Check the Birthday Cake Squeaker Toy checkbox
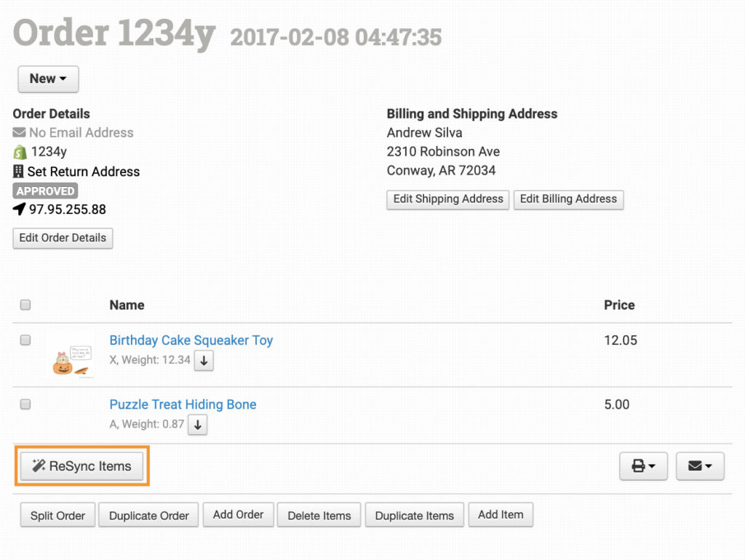 pos(25,340)
